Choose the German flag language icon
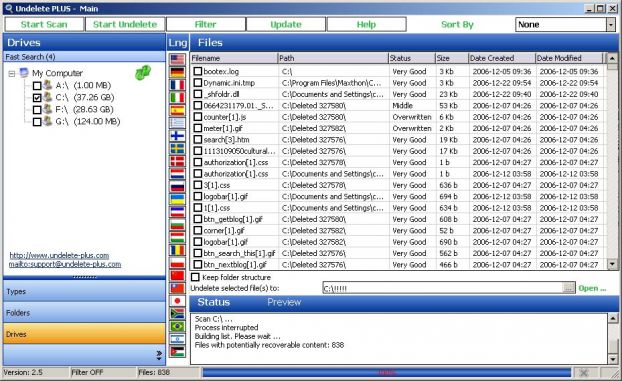This screenshot has height=381, width=622. pyautogui.click(x=177, y=72)
